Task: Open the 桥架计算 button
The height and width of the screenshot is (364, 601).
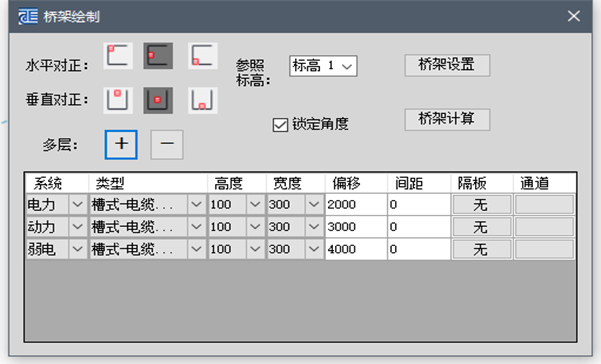Action: coord(447,120)
